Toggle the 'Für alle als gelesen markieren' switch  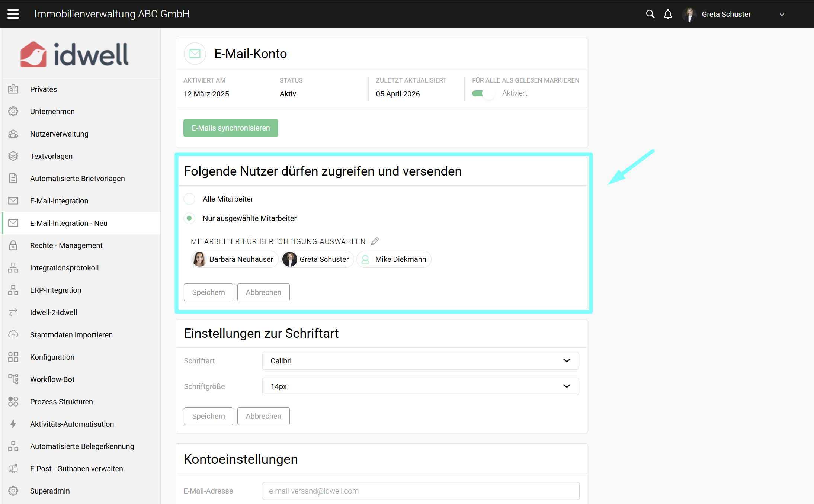(483, 93)
